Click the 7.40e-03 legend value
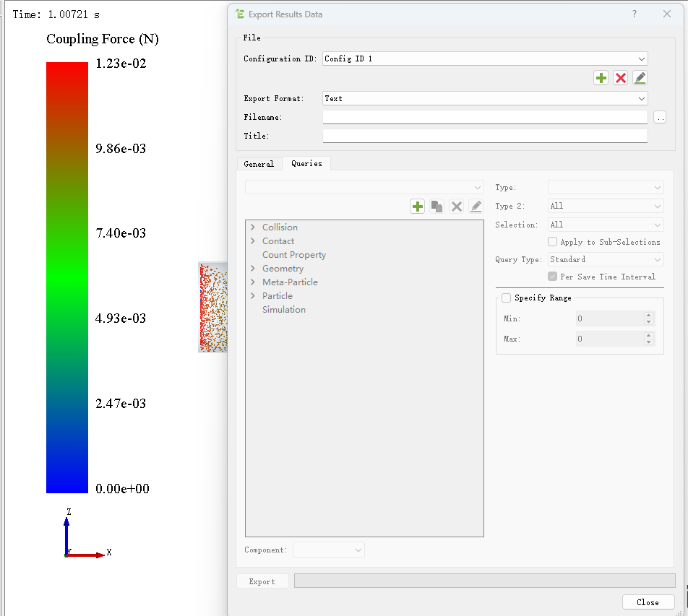Image resolution: width=688 pixels, height=616 pixels. pos(121,233)
